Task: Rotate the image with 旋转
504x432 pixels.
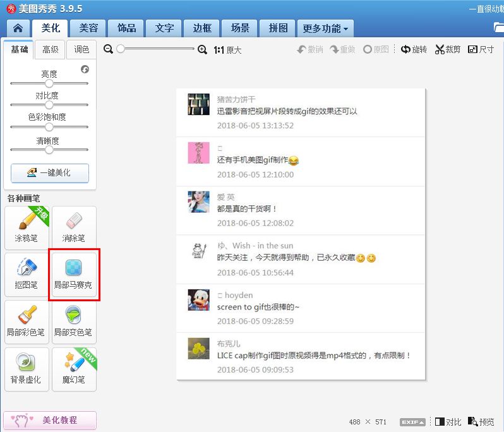Action: coord(414,49)
